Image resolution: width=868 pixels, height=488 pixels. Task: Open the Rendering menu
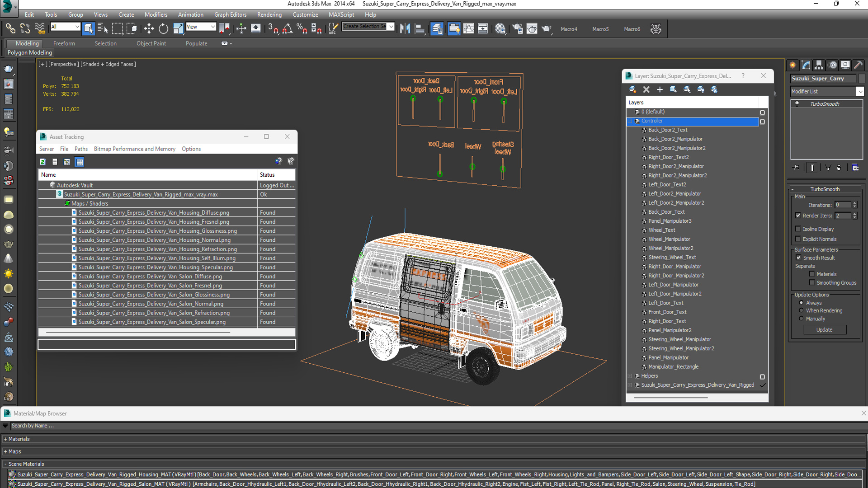tap(269, 14)
